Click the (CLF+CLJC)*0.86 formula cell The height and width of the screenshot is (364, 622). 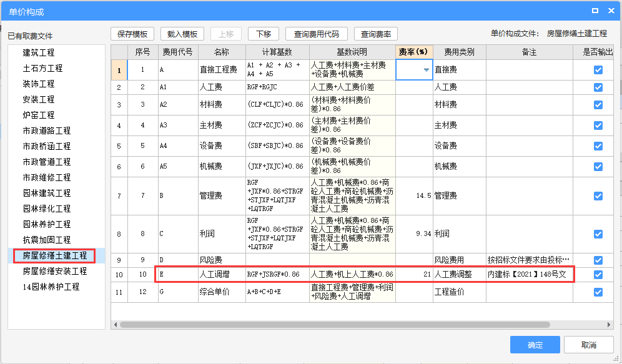coord(277,105)
